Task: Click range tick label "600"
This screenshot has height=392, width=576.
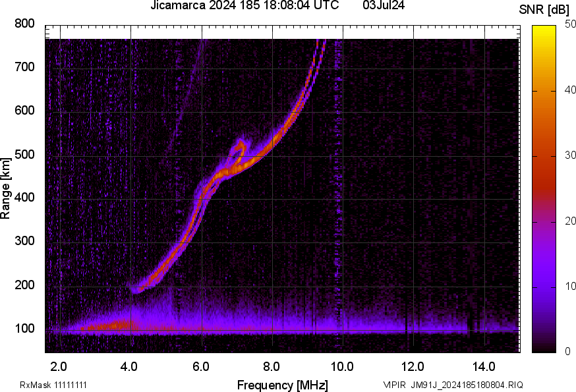Action: click(24, 110)
